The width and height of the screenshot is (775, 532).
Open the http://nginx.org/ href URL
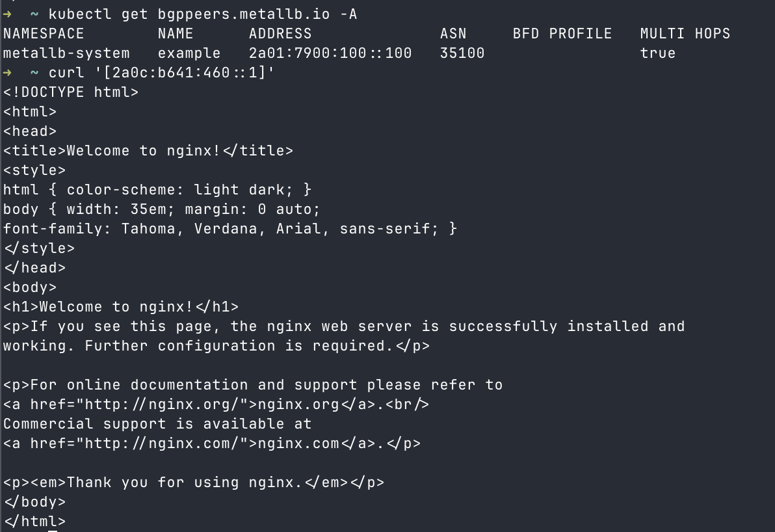[163, 405]
